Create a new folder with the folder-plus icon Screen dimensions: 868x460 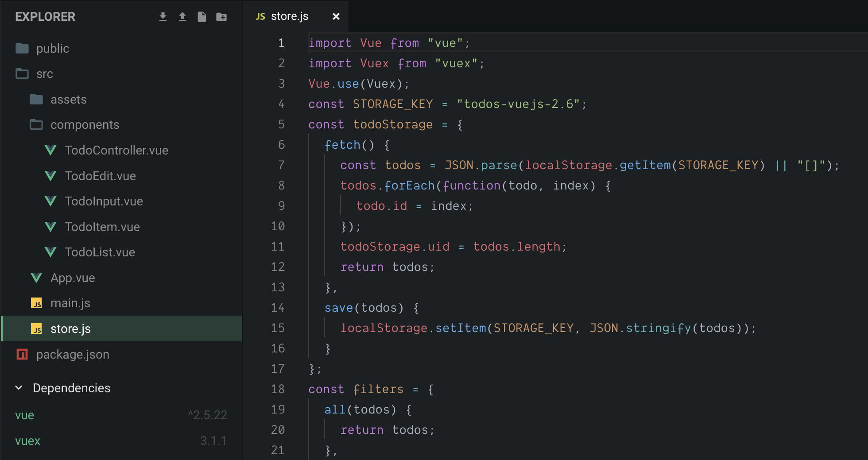221,17
